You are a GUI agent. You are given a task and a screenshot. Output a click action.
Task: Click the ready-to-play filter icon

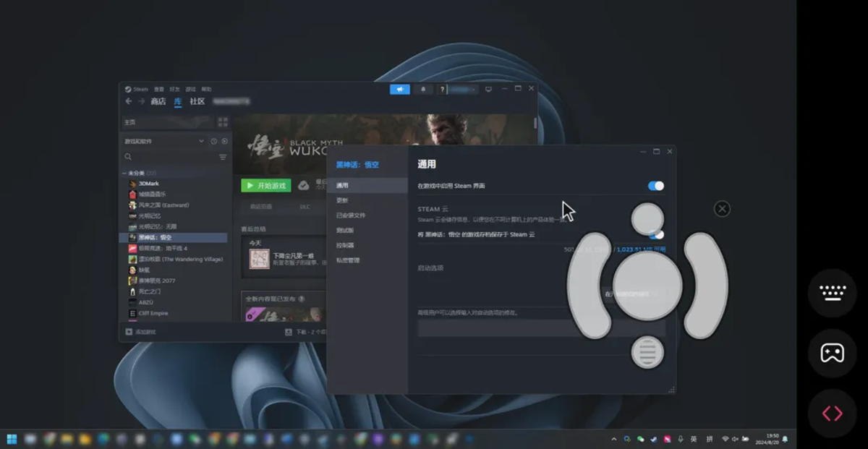click(224, 141)
